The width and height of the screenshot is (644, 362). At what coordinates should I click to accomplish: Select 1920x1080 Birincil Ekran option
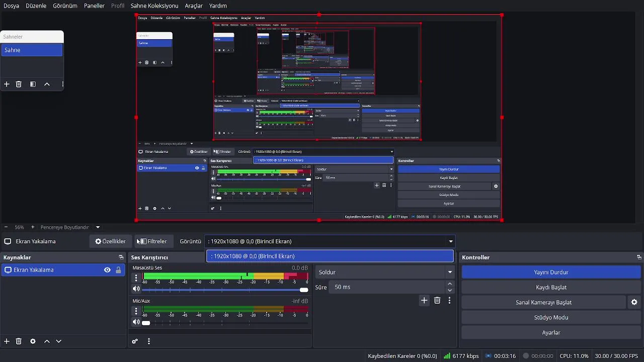330,256
